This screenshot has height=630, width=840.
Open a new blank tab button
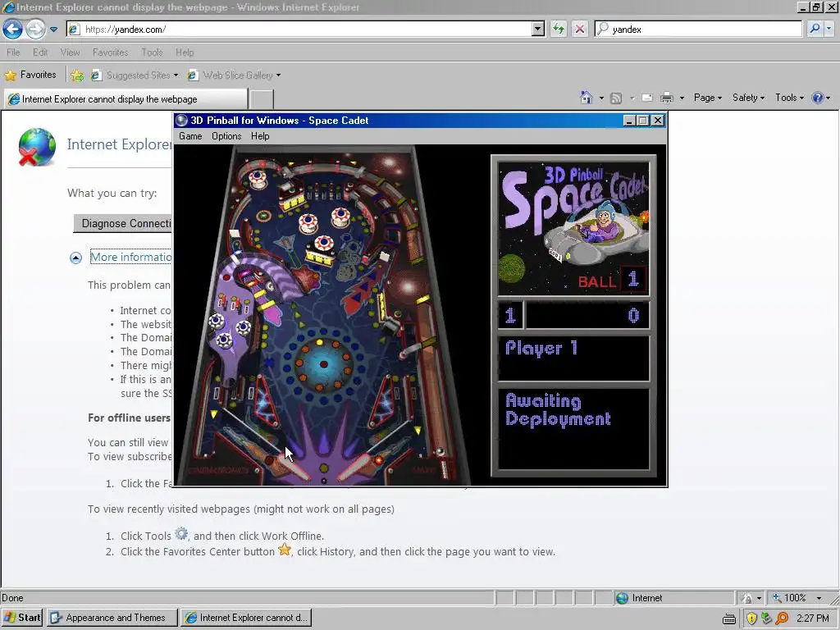tap(262, 99)
